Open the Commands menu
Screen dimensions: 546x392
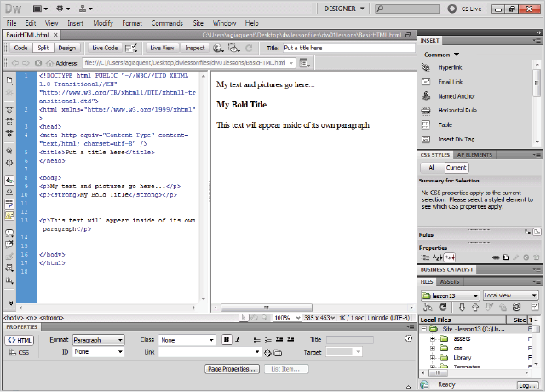[x=167, y=23]
